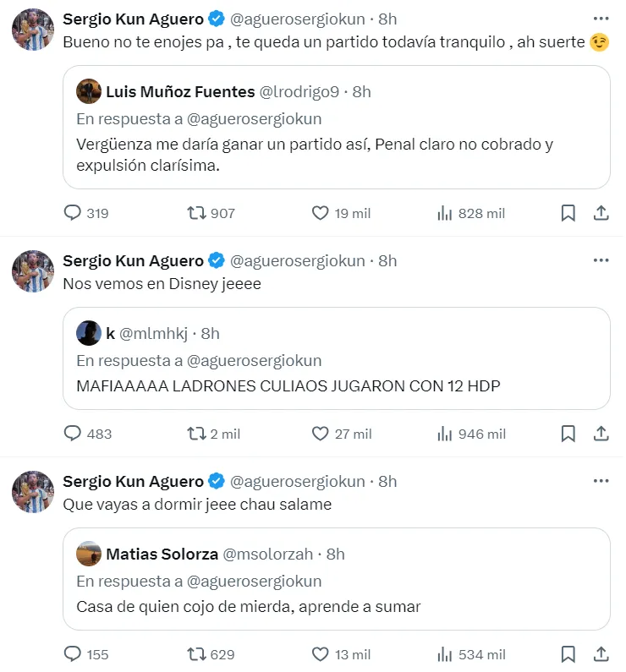View analytics showing 534 mil views
Image resolution: width=626 pixels, height=672 pixels.
445,654
